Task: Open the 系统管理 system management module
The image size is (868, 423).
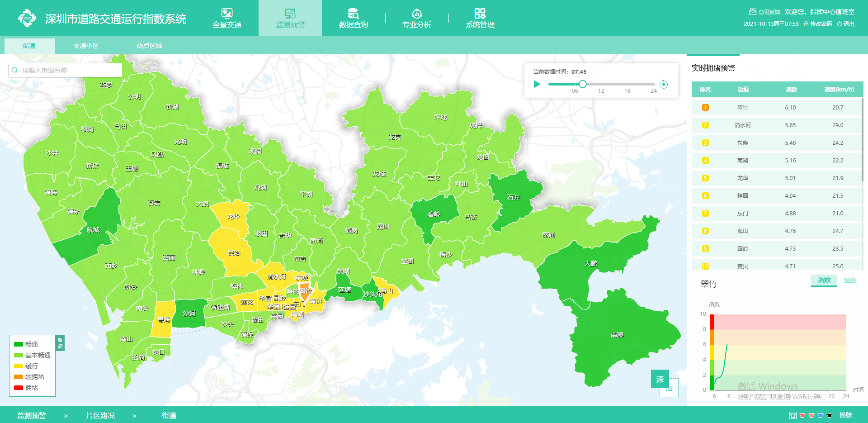Action: coord(480,18)
